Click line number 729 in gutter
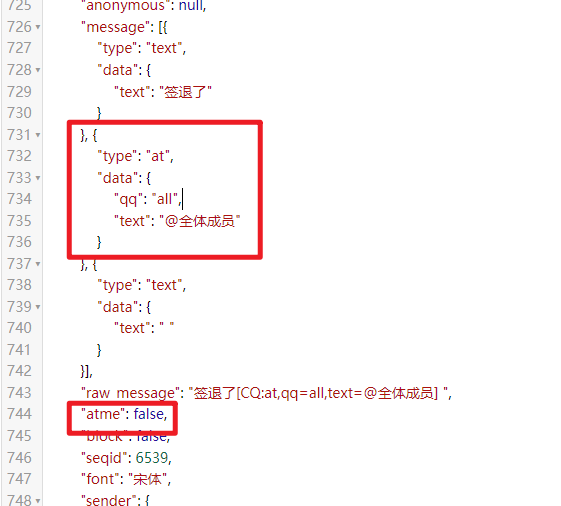The width and height of the screenshot is (561, 506). [19, 92]
